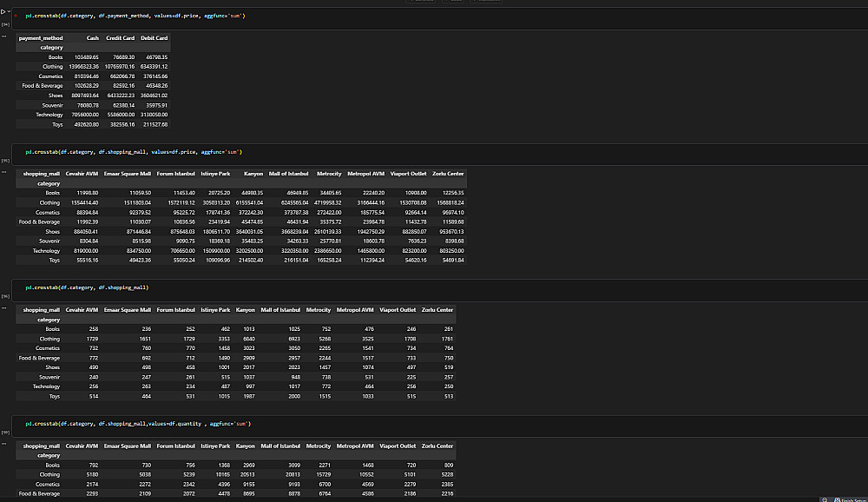
Task: Select the value 376145.66 in the Cosmetics row
Action: (x=155, y=76)
